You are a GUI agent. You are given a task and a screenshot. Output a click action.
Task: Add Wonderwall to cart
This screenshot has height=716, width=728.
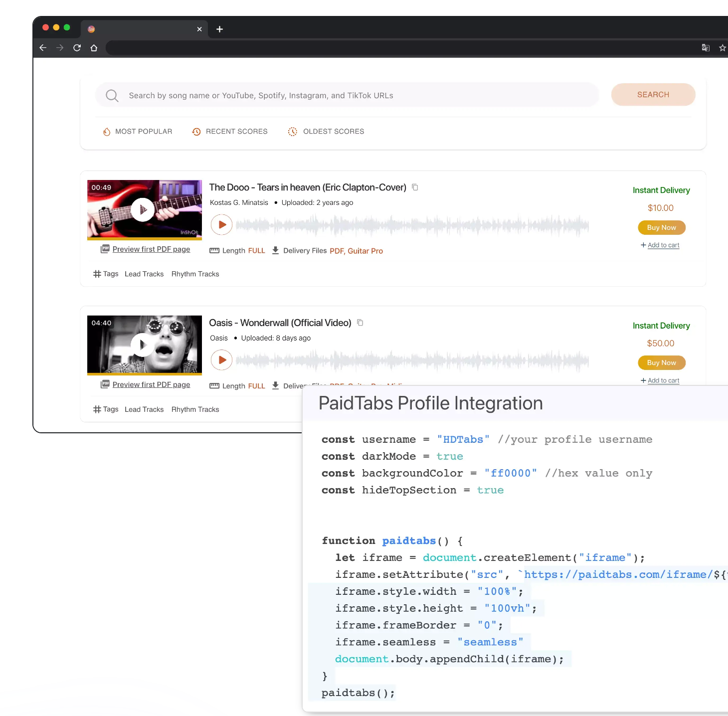point(660,380)
